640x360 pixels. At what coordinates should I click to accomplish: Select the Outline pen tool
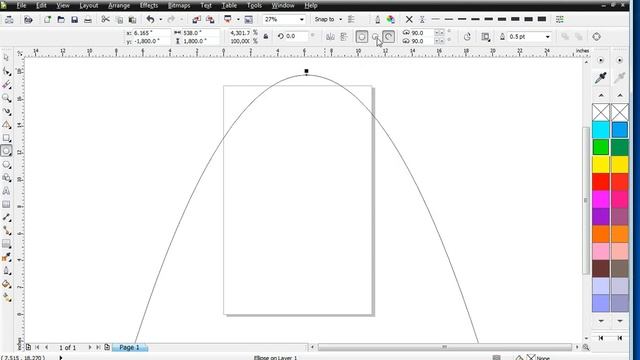[x=6, y=271]
